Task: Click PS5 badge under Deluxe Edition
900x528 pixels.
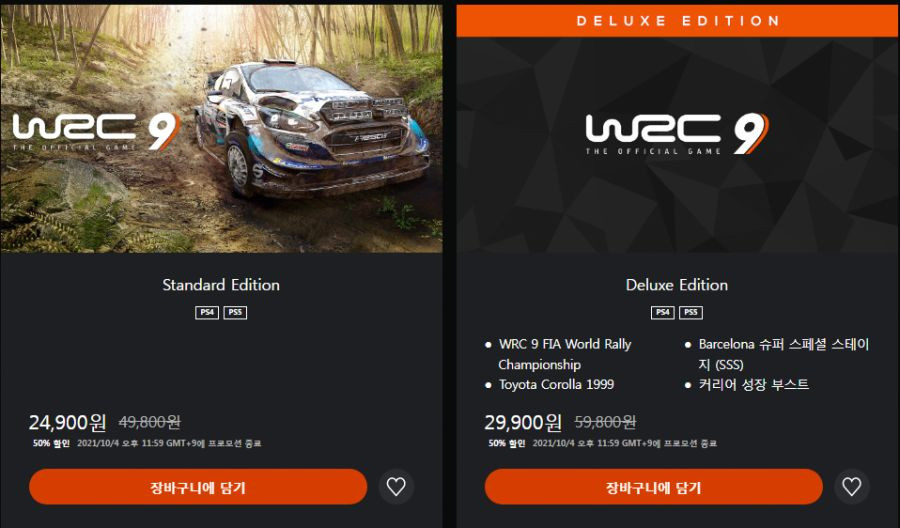Action: click(x=691, y=312)
